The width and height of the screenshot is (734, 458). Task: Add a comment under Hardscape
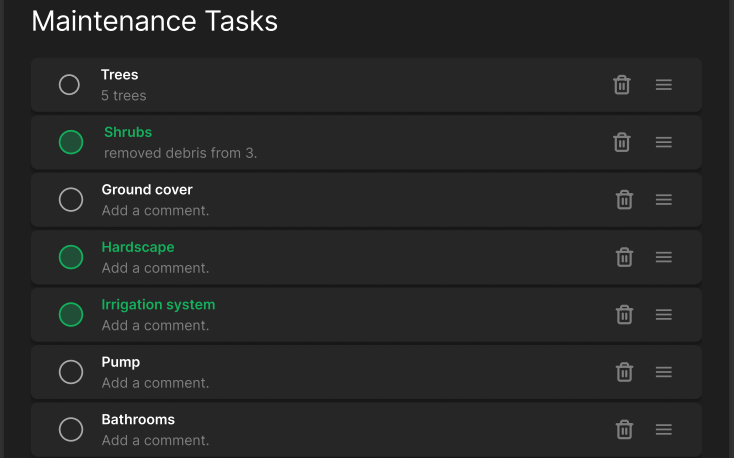(x=155, y=268)
